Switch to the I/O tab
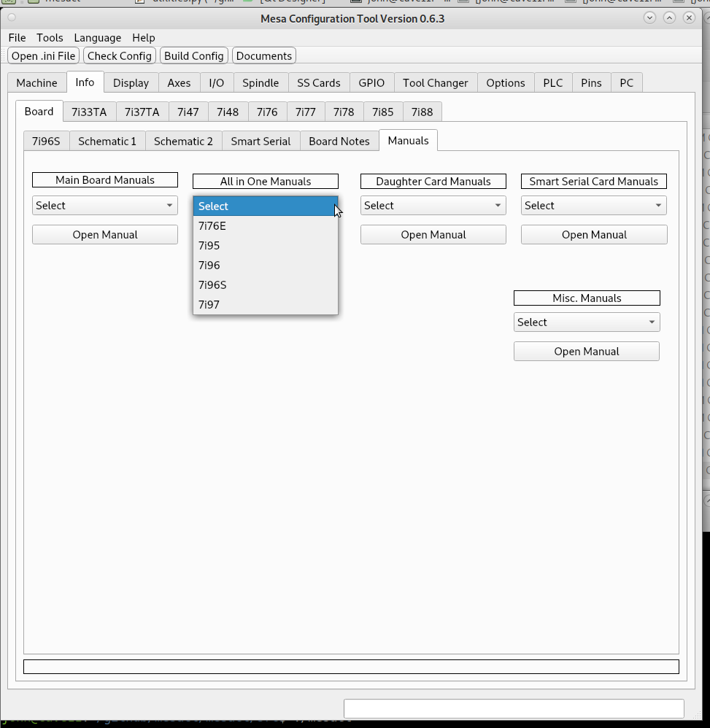This screenshot has height=728, width=710. point(217,82)
